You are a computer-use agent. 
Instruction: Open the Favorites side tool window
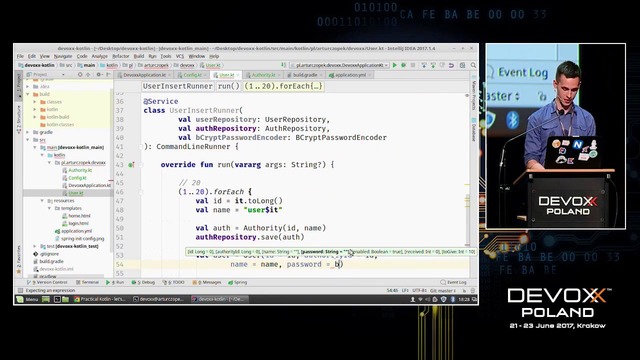19,260
